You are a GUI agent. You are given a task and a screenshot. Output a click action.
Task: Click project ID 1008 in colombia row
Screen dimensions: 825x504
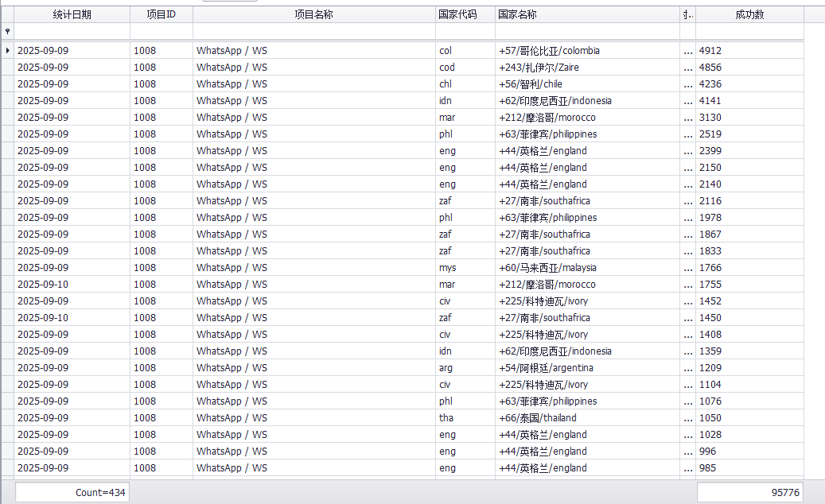click(x=161, y=51)
